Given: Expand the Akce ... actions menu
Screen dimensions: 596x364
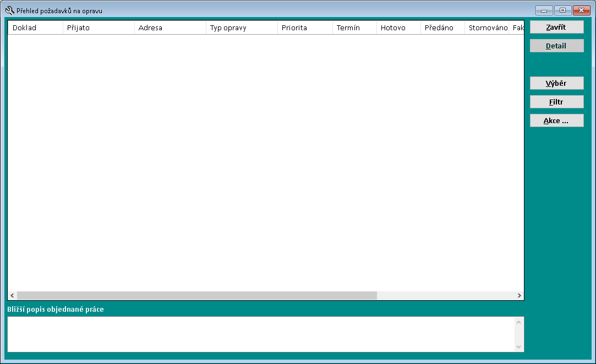Looking at the screenshot, I should coord(556,121).
